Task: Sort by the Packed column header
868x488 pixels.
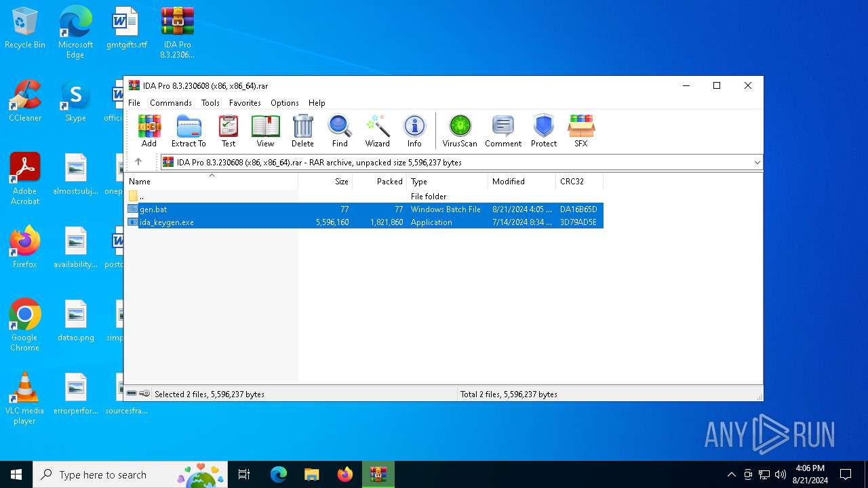Action: click(380, 182)
